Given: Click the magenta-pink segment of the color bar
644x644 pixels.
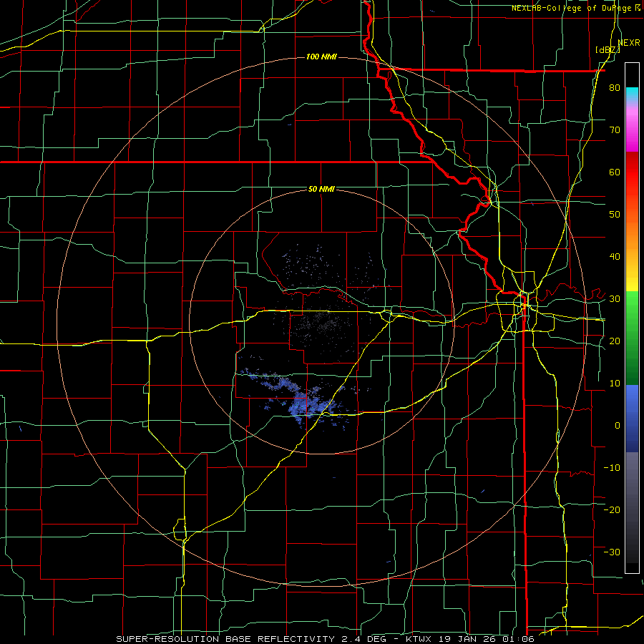Looking at the screenshot, I should [632, 128].
